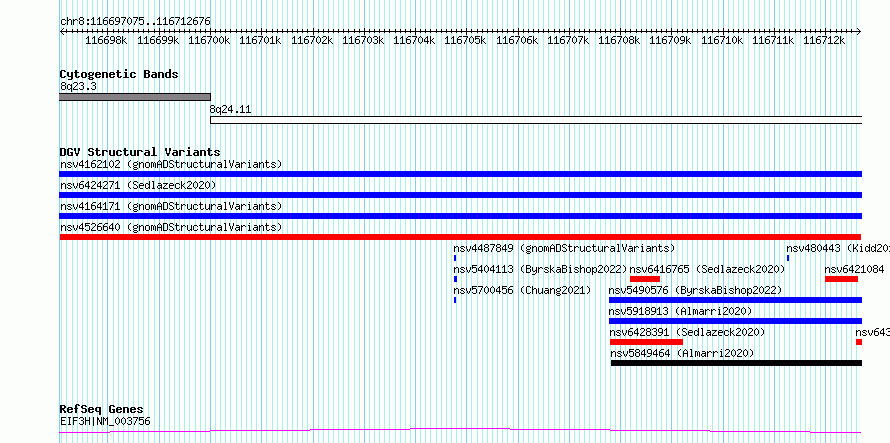Open the nsv480443 (Kidd) label
Image resolution: width=890 pixels, height=443 pixels.
coord(838,248)
